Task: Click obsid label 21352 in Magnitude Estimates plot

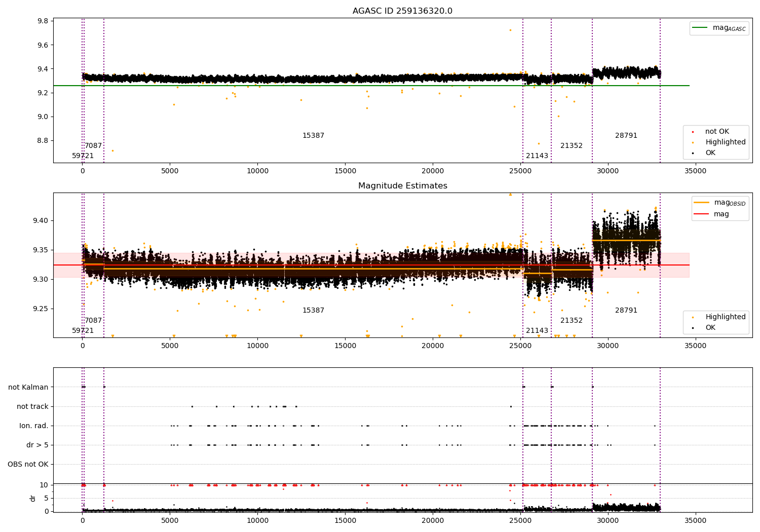Action: 572,321
